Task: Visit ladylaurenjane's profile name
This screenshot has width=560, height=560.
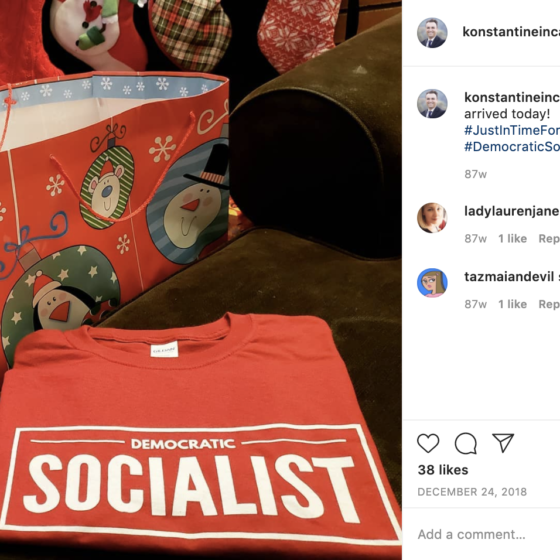Action: pyautogui.click(x=511, y=211)
